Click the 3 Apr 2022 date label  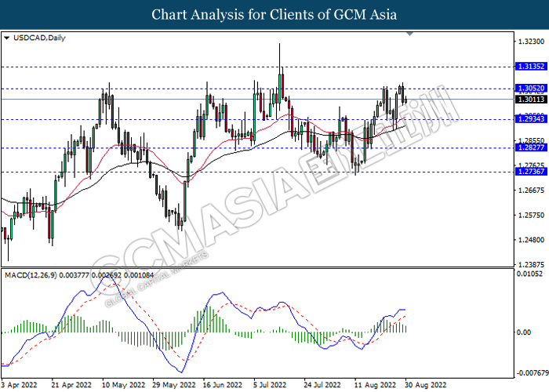(x=19, y=385)
